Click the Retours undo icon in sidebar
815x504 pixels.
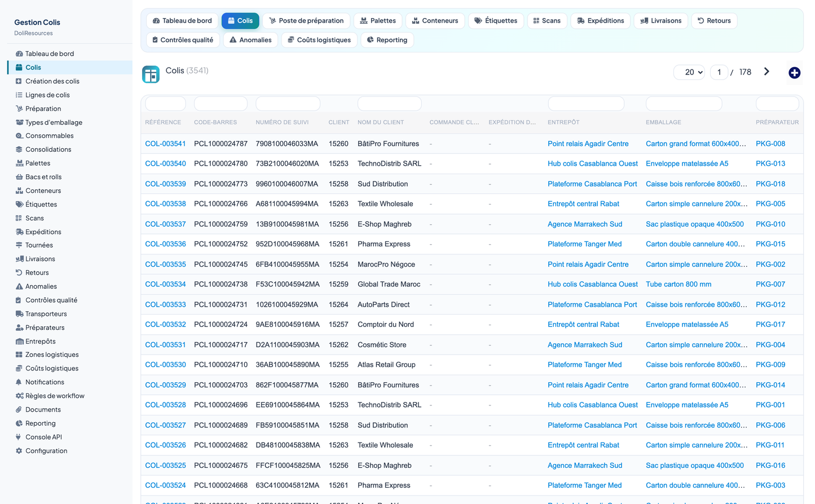[x=19, y=273]
